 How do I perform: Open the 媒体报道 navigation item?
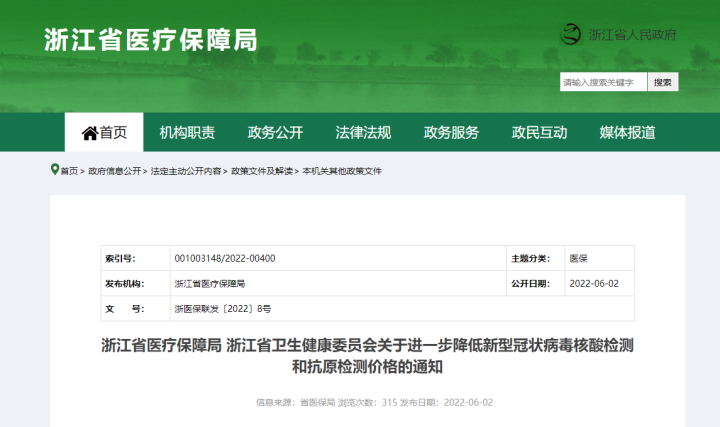(x=627, y=133)
